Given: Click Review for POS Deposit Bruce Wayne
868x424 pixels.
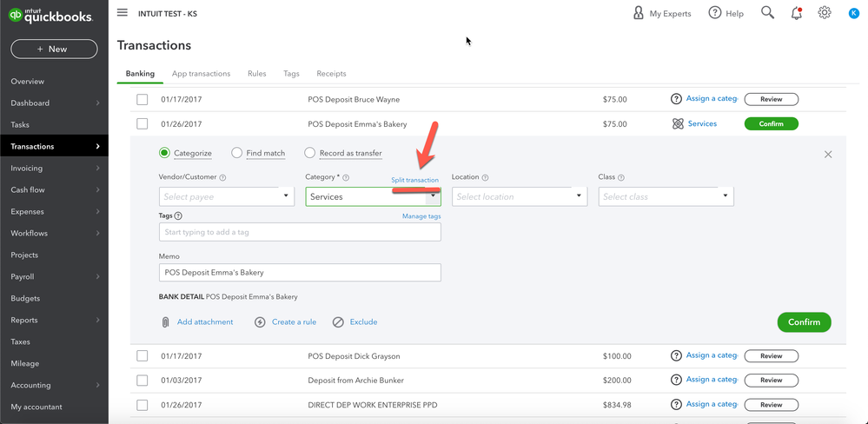Looking at the screenshot, I should coord(772,100).
